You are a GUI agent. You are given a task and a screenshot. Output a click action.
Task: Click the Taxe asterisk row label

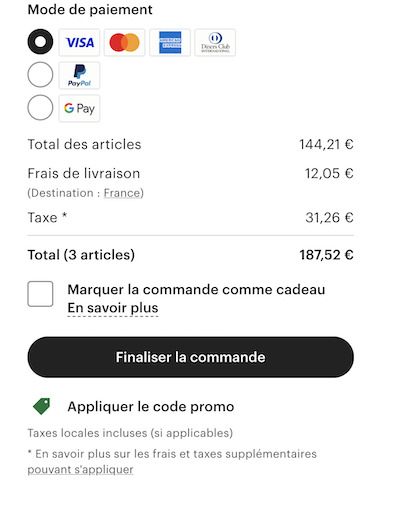click(47, 218)
